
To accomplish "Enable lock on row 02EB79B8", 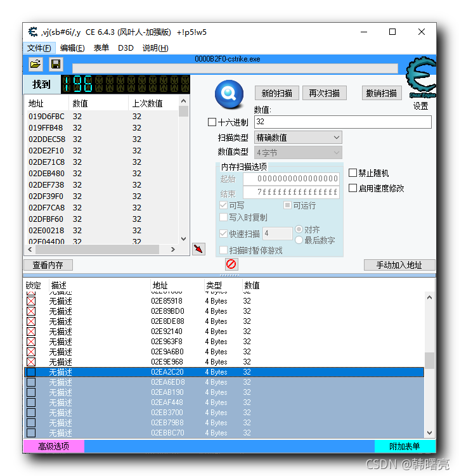I will 31,423.
